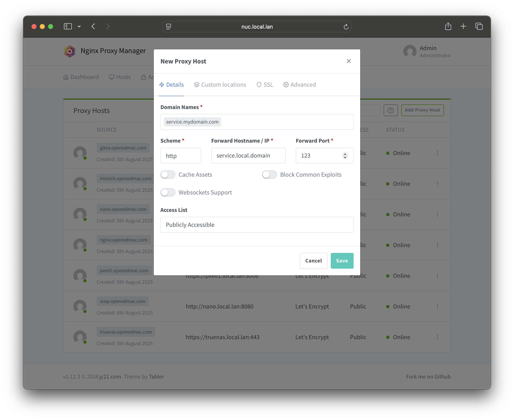Switch to the SSL tab

[x=265, y=85]
